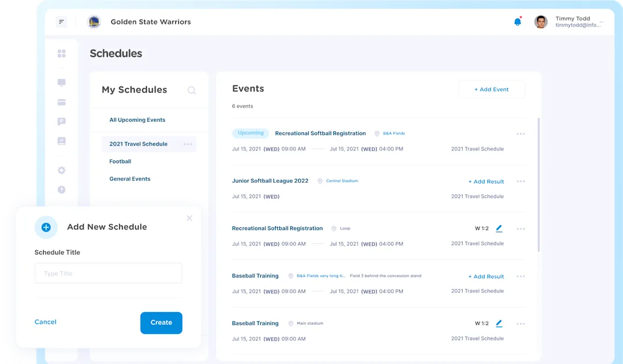Open the settings gear in sidebar
Viewport: 623px width, 364px height.
[62, 170]
